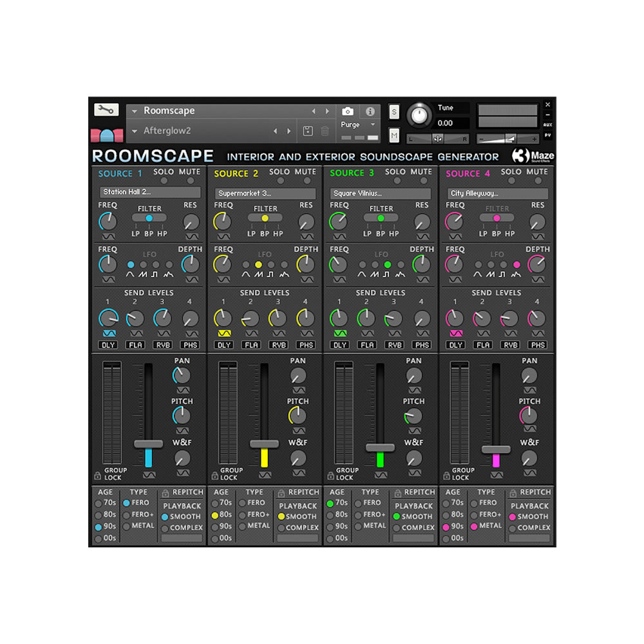Open Source 1 Station Hall sound selector
644x644 pixels.
tap(150, 193)
